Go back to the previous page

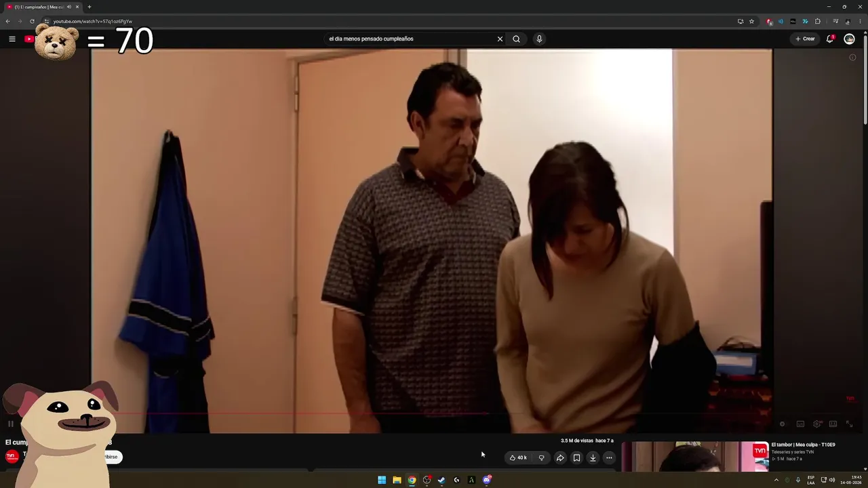coord(8,21)
